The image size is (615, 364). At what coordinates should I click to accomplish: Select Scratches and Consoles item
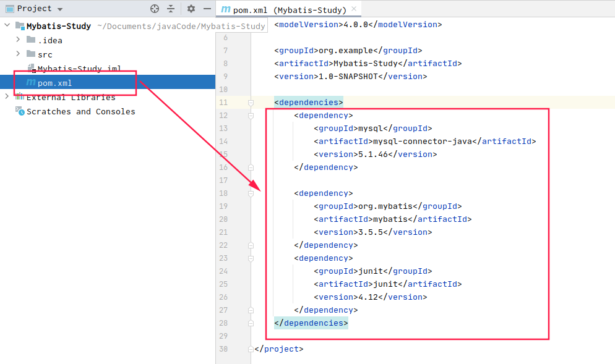pos(81,112)
